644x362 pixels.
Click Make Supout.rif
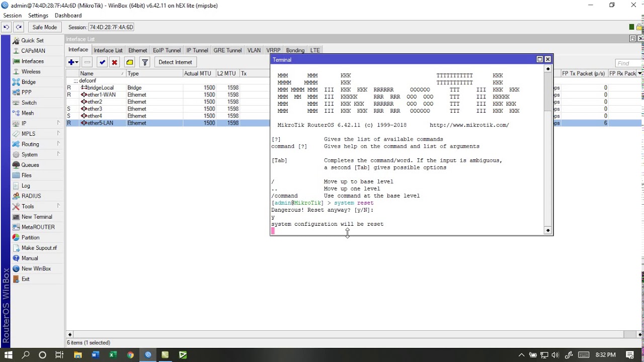[38, 248]
